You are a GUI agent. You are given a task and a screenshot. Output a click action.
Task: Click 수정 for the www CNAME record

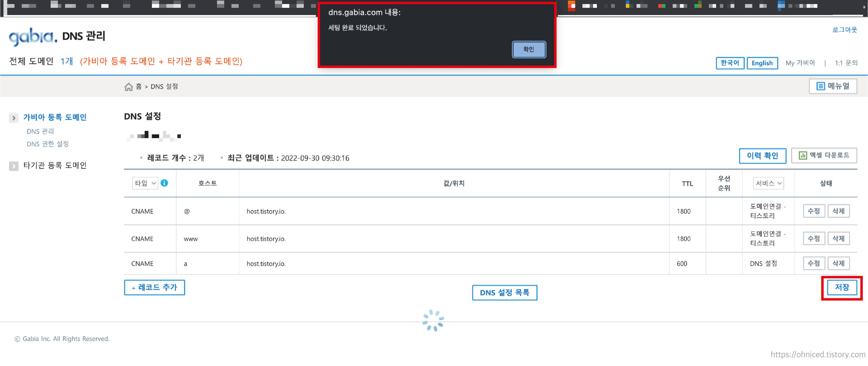point(813,239)
